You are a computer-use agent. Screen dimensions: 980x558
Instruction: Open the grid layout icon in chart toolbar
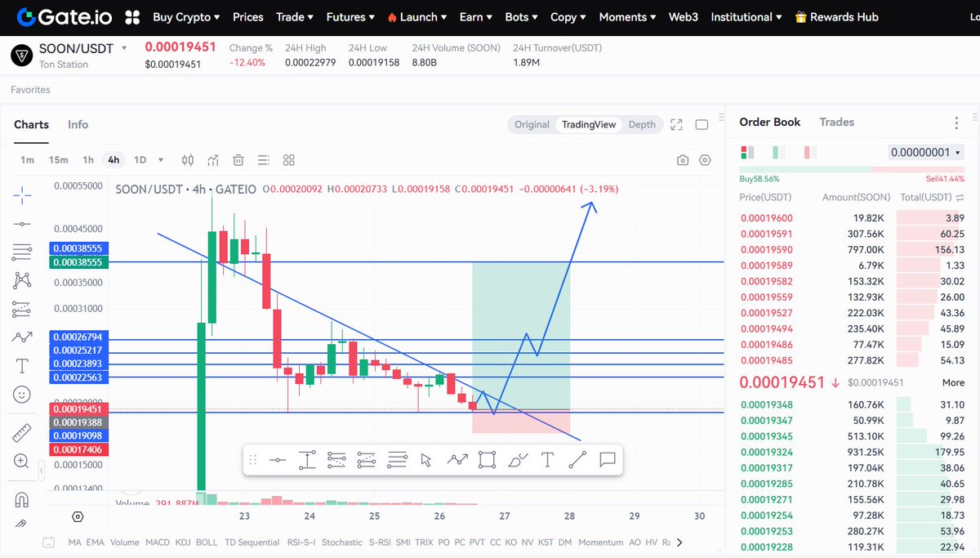(x=288, y=160)
